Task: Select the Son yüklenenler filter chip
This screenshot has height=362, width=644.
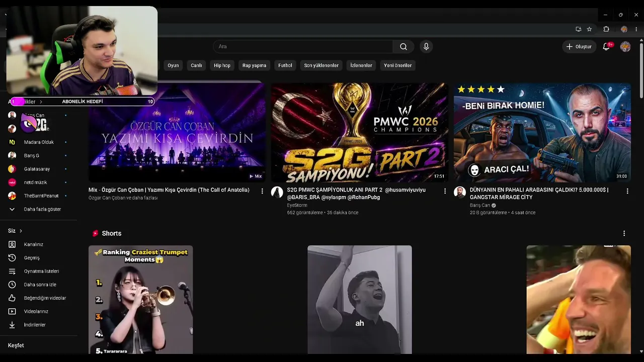Action: click(321, 65)
